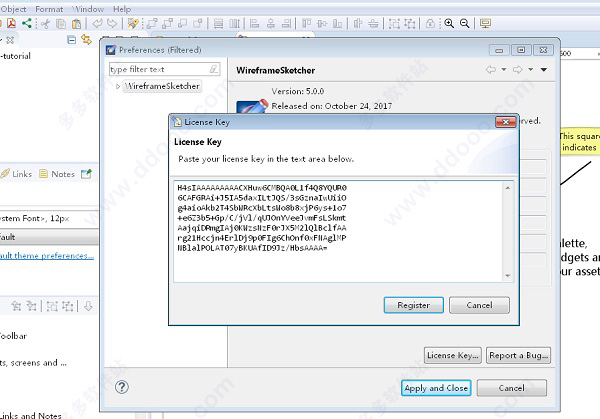Image resolution: width=600 pixels, height=419 pixels.
Task: Click text area scrollbar up arrow
Action: point(508,187)
